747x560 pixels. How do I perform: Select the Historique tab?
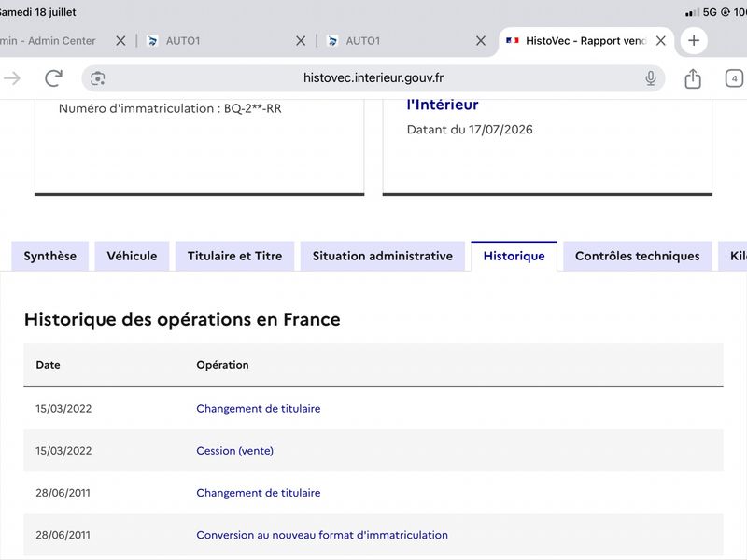(514, 256)
